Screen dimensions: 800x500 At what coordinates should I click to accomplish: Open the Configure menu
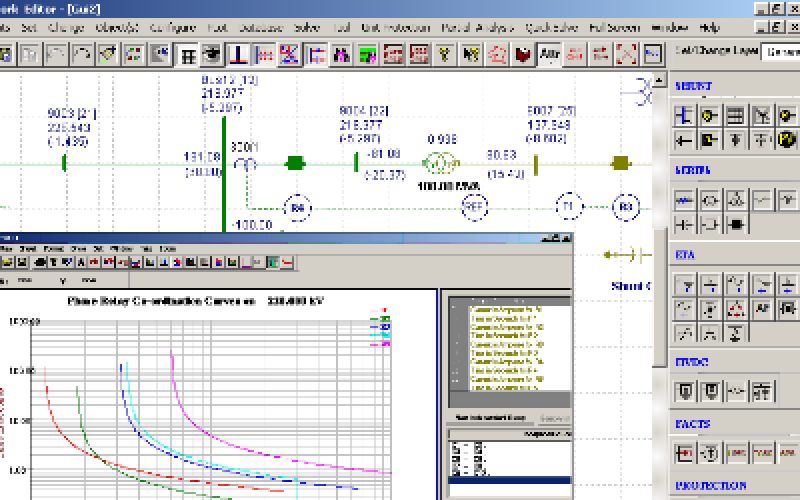coord(173,28)
